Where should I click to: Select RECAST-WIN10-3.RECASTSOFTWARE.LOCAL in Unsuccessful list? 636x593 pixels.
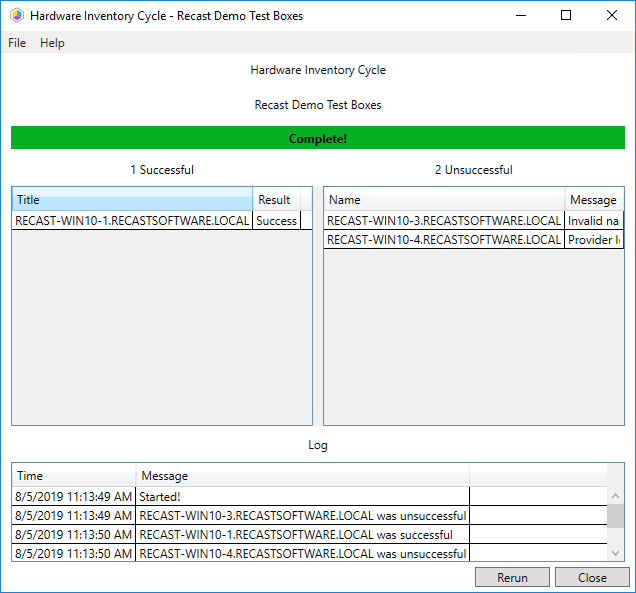point(444,221)
